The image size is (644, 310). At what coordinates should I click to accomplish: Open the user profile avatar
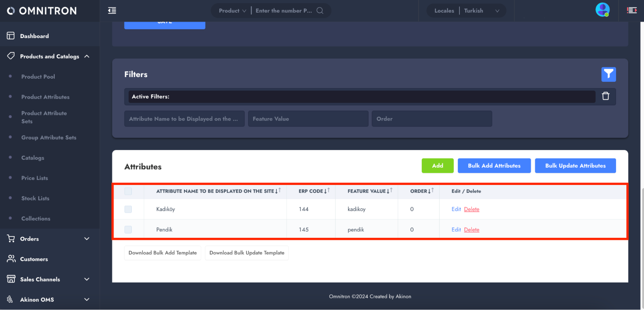point(602,10)
